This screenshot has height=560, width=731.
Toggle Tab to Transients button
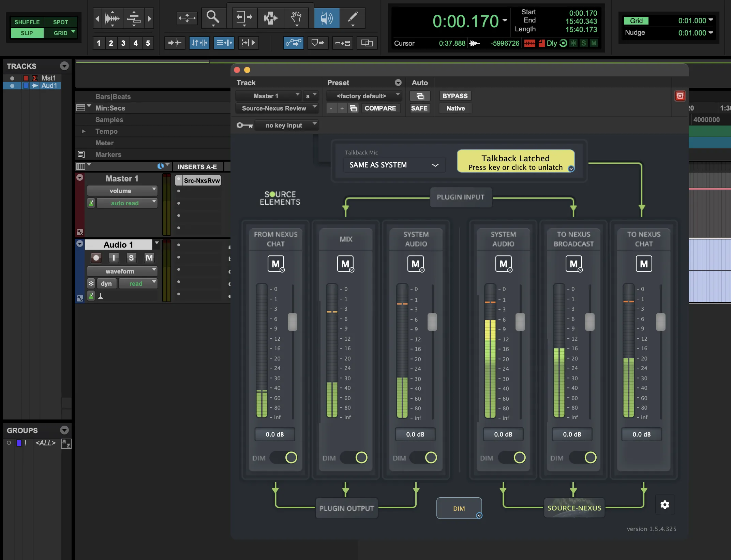tap(175, 43)
